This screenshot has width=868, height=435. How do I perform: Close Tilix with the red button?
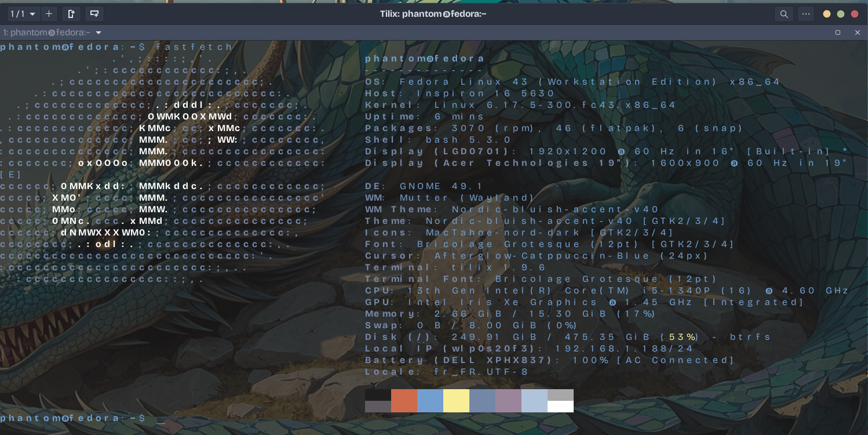coord(855,14)
